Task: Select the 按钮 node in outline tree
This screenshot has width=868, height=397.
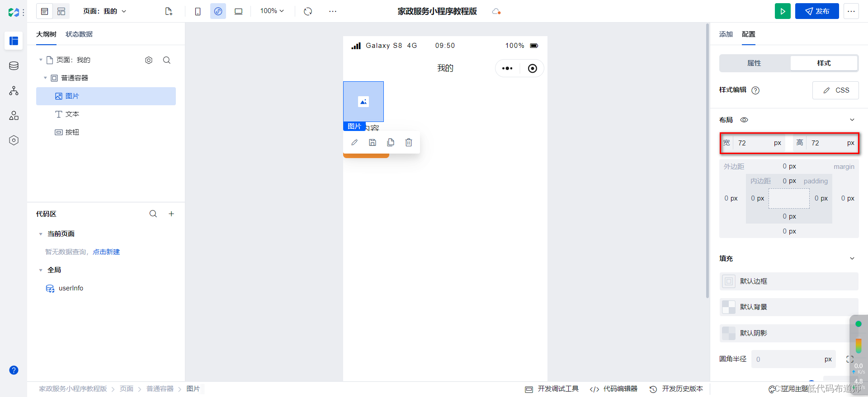Action: pos(106,132)
